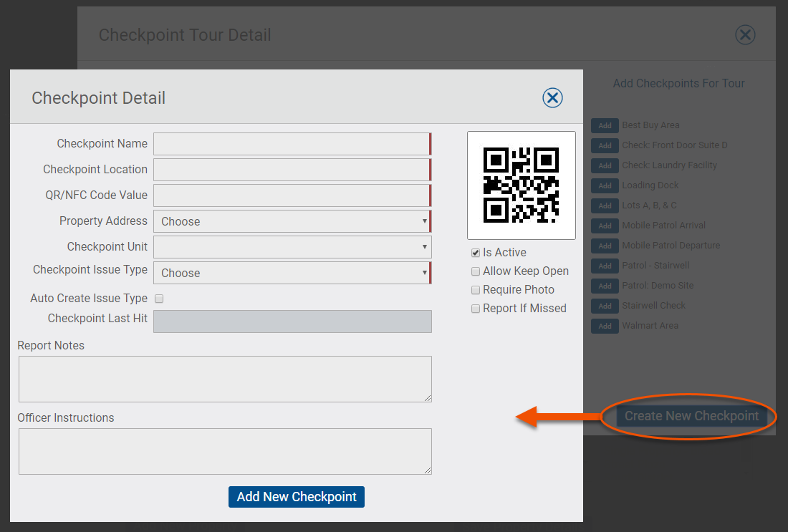Click the Checkpoint Name input field
The width and height of the screenshot is (788, 532).
click(292, 143)
